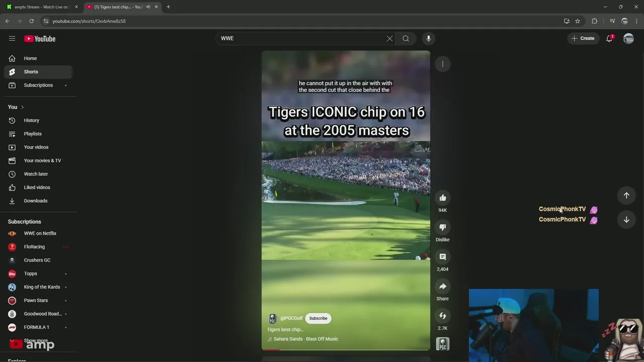Click the Dislike thumbs-down button
Screen dimensions: 644x362
443,227
